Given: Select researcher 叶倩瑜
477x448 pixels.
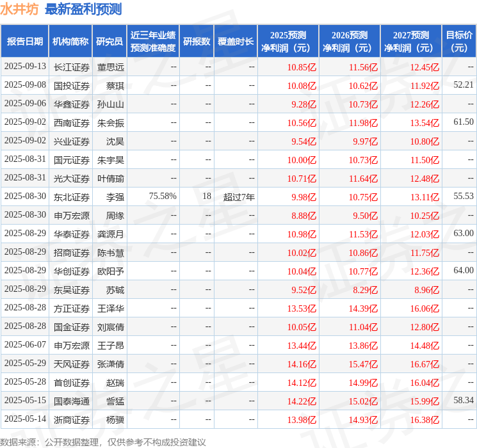Looking at the screenshot, I should 111,179.
